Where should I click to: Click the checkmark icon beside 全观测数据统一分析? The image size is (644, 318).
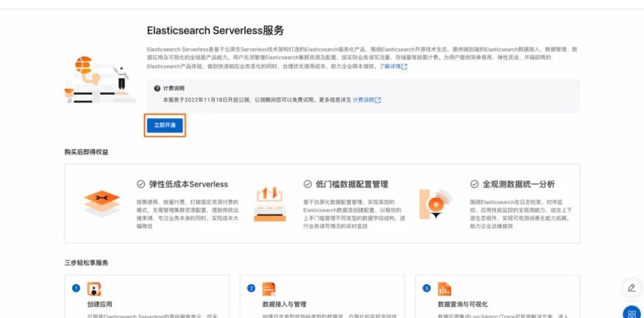click(475, 184)
